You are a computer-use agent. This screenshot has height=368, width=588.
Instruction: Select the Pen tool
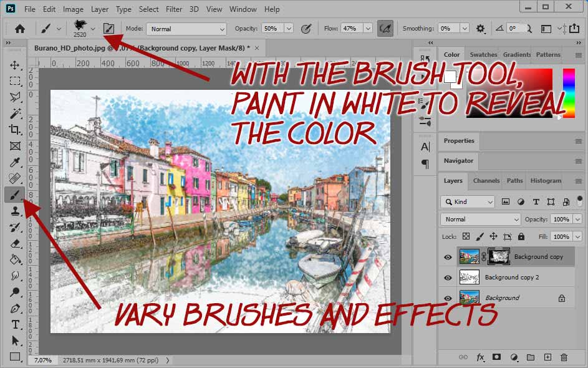pyautogui.click(x=14, y=309)
